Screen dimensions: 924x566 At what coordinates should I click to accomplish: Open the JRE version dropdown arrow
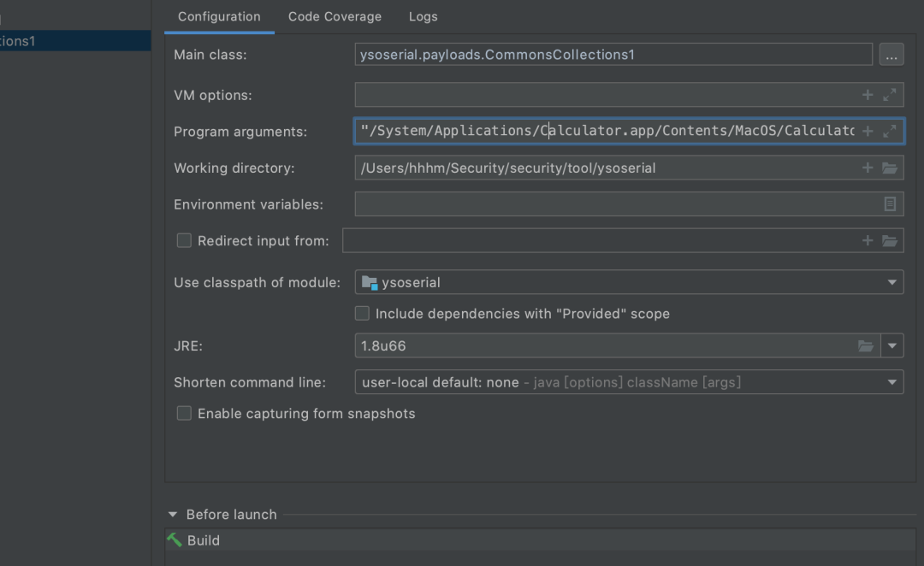pos(892,346)
